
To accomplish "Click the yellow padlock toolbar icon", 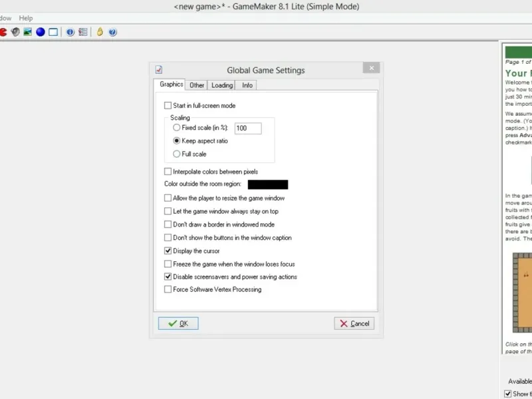I will click(100, 32).
